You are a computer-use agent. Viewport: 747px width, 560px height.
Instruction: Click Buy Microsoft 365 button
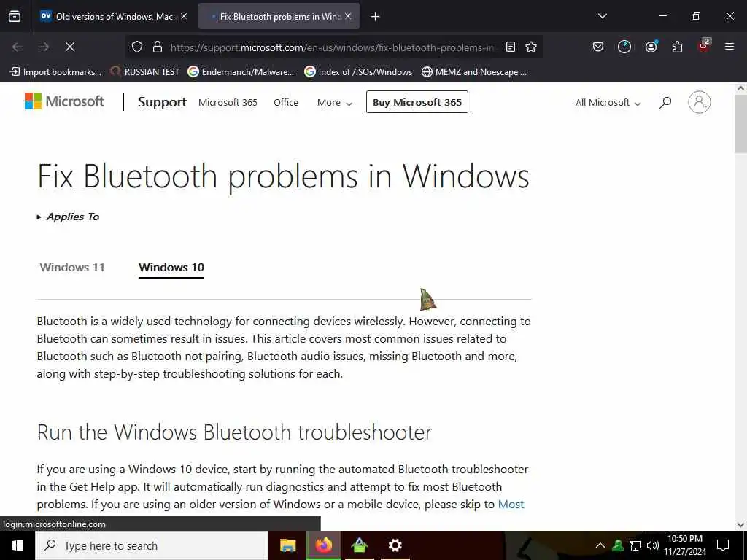pyautogui.click(x=417, y=102)
